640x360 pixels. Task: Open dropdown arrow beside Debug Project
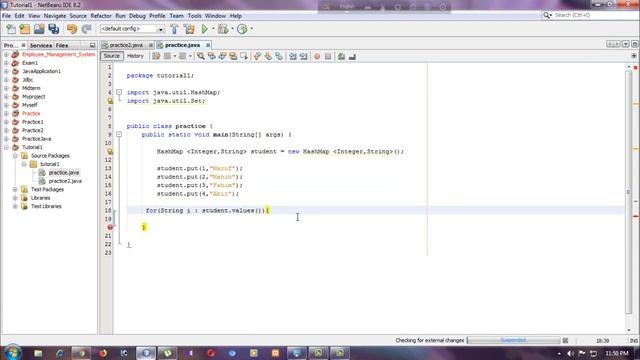[232, 29]
